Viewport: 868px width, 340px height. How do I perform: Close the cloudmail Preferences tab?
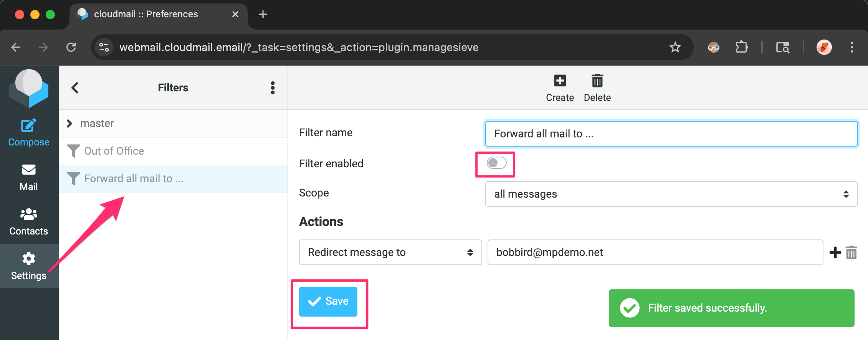coord(235,14)
